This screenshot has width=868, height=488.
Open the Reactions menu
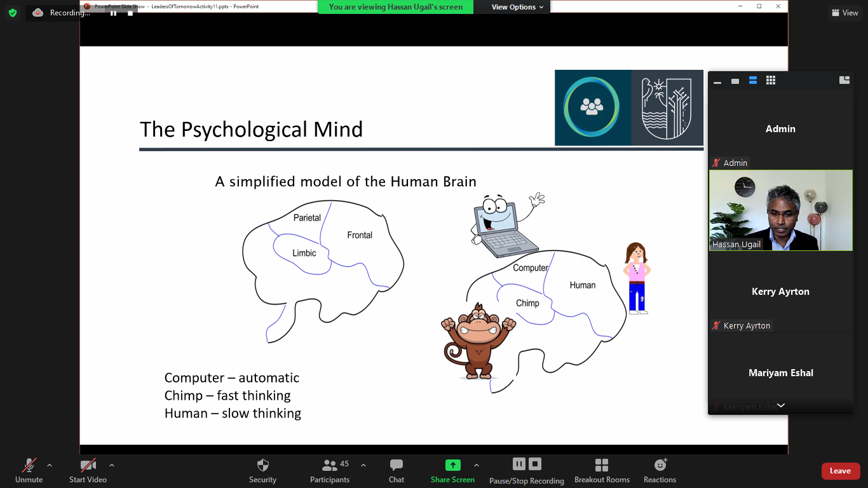pos(660,471)
